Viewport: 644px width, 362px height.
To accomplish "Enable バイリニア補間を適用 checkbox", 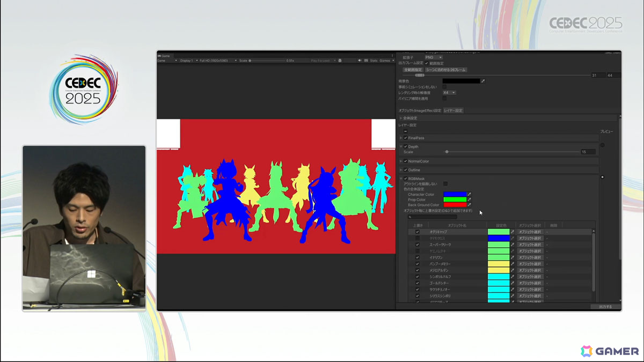I will click(x=444, y=99).
